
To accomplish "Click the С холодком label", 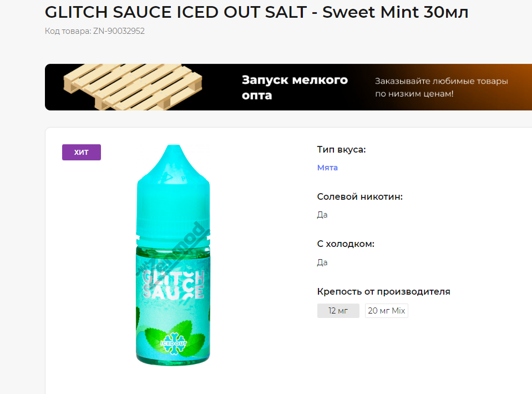I will (x=346, y=244).
